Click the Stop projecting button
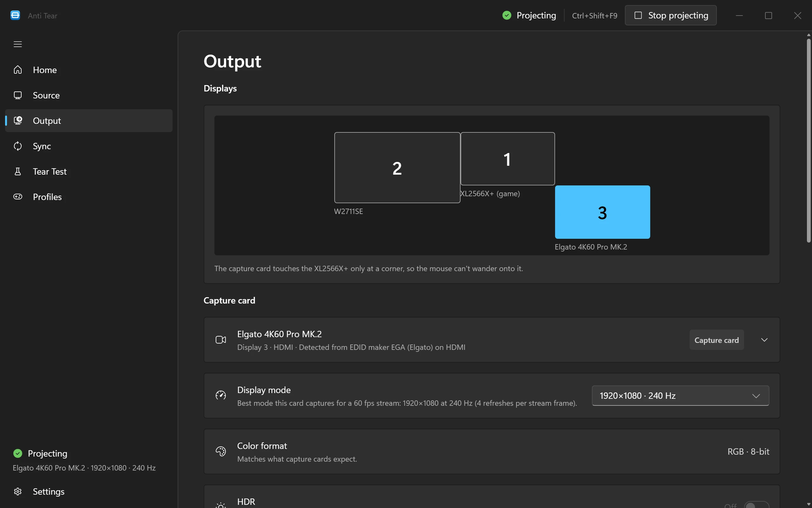 pos(671,16)
